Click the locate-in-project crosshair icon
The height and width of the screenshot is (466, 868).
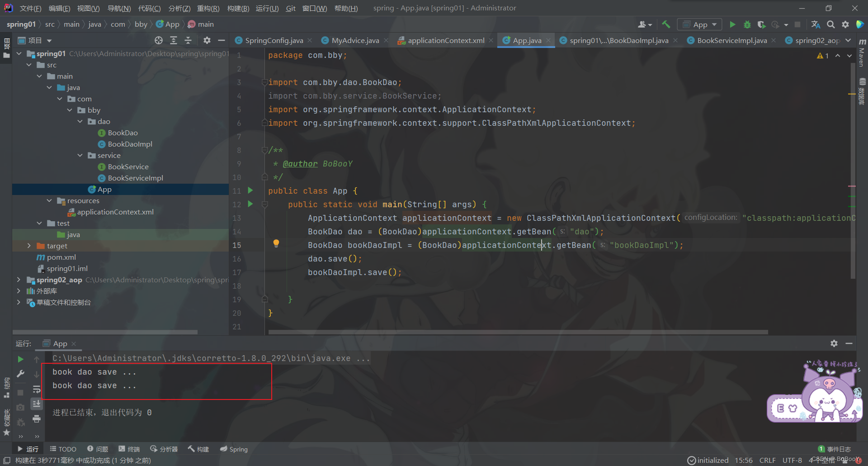[159, 40]
